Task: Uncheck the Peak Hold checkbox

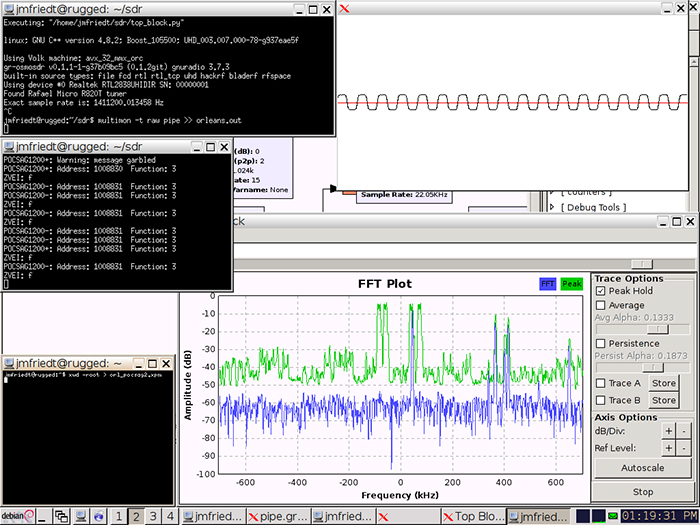Action: point(601,291)
